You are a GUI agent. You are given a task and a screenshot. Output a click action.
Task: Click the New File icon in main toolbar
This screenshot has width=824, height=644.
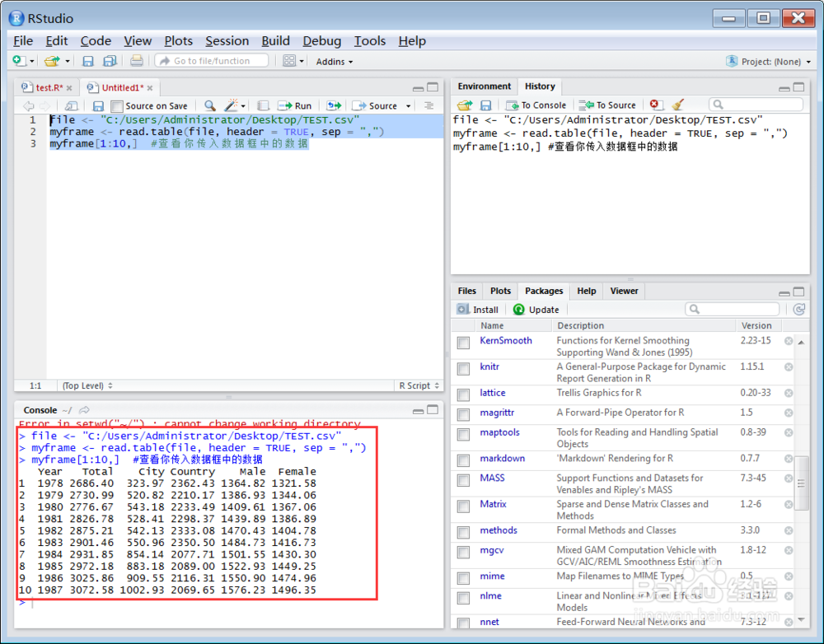(x=20, y=61)
